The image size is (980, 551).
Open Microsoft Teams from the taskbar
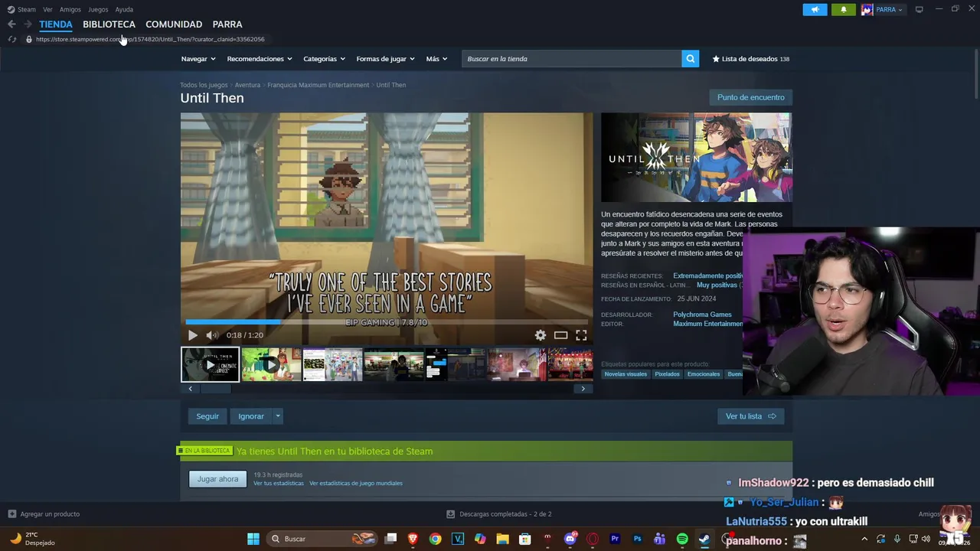coord(659,539)
